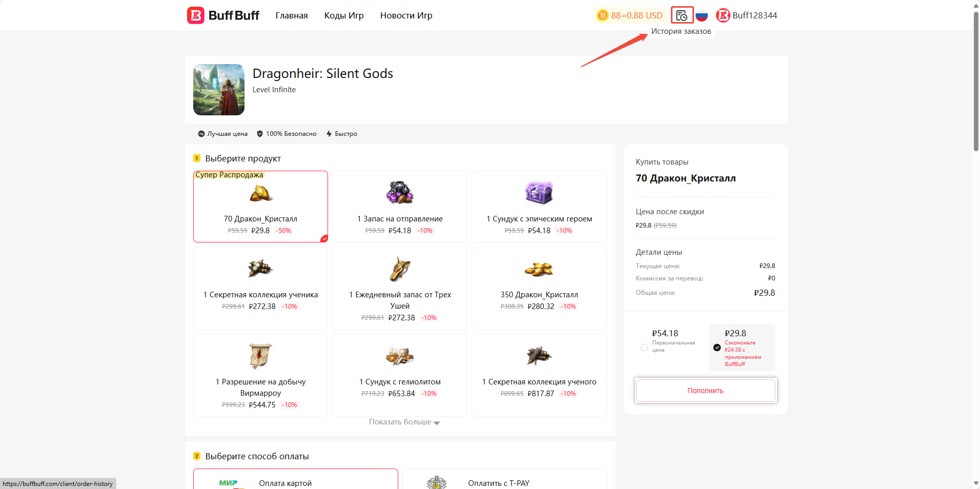Click the page vertical scrollbar

[x=975, y=82]
